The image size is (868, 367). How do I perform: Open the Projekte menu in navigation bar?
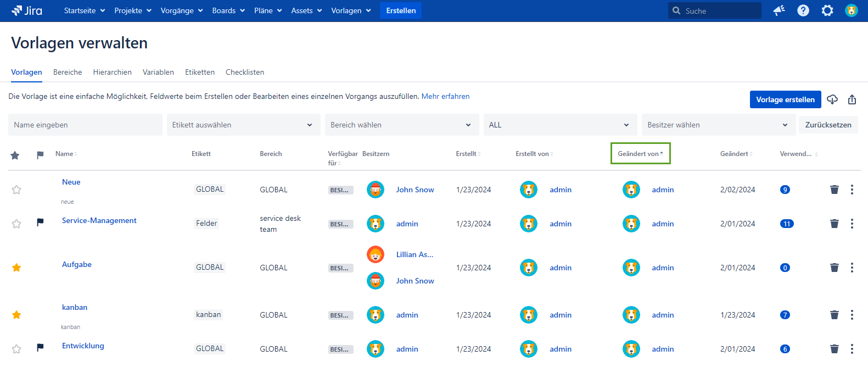point(132,10)
